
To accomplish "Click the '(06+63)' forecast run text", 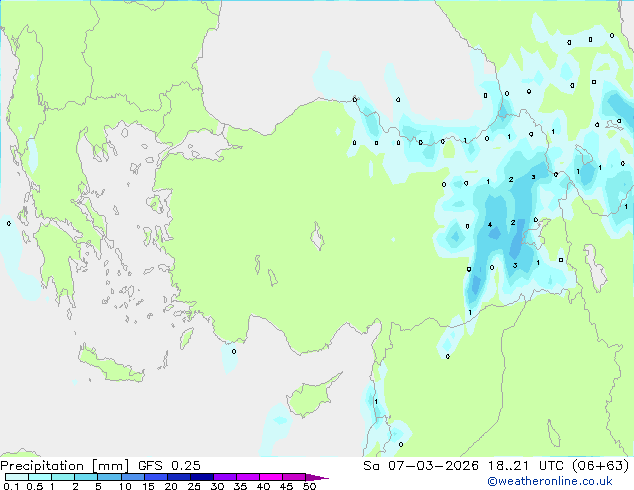I will click(601, 466).
